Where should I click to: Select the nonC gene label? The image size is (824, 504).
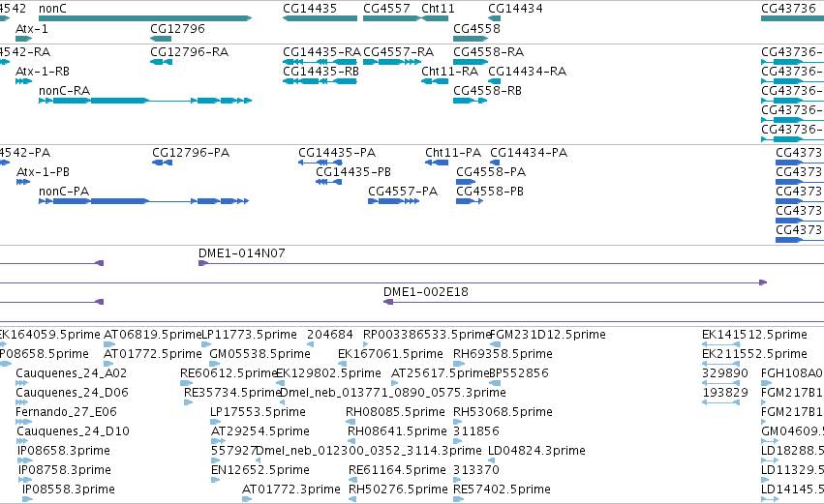[52, 9]
